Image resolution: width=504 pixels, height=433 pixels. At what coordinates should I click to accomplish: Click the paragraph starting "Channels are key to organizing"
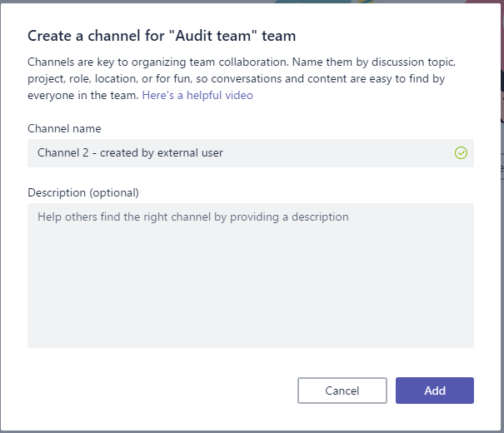[x=242, y=79]
